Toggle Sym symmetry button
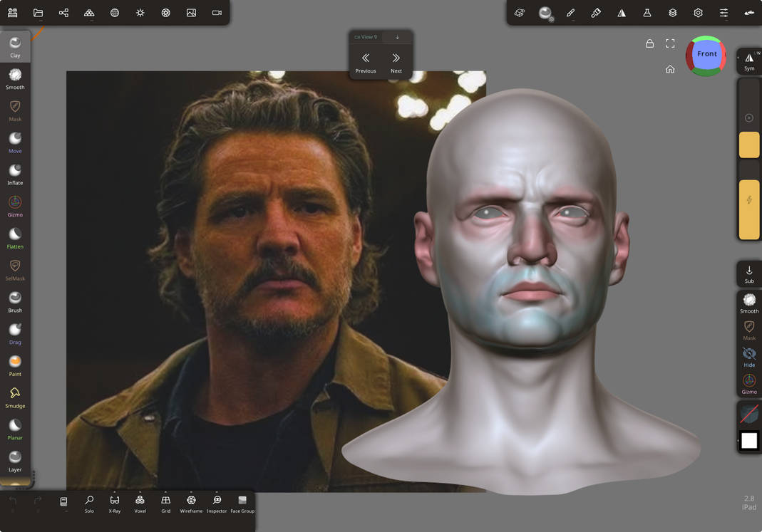 [x=749, y=61]
